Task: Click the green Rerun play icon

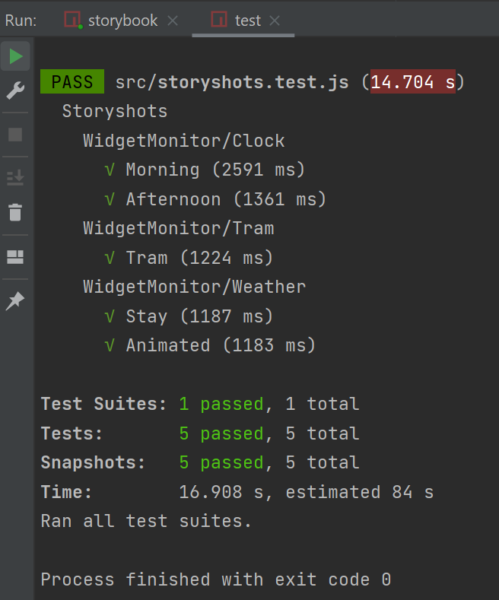Action: 15,56
